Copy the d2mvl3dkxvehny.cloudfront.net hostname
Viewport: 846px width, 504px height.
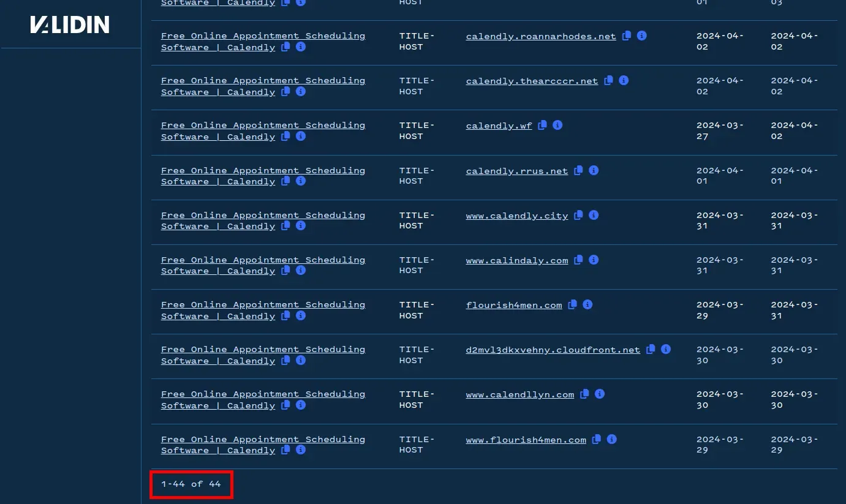(651, 349)
